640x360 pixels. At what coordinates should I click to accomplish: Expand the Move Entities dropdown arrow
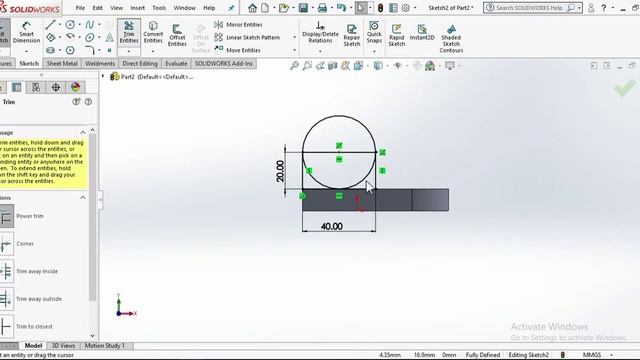coord(294,50)
